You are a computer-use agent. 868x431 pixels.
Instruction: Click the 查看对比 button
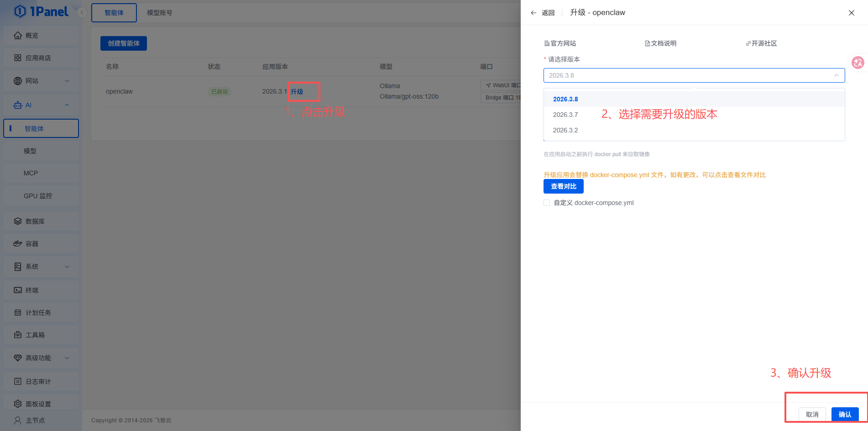(563, 186)
